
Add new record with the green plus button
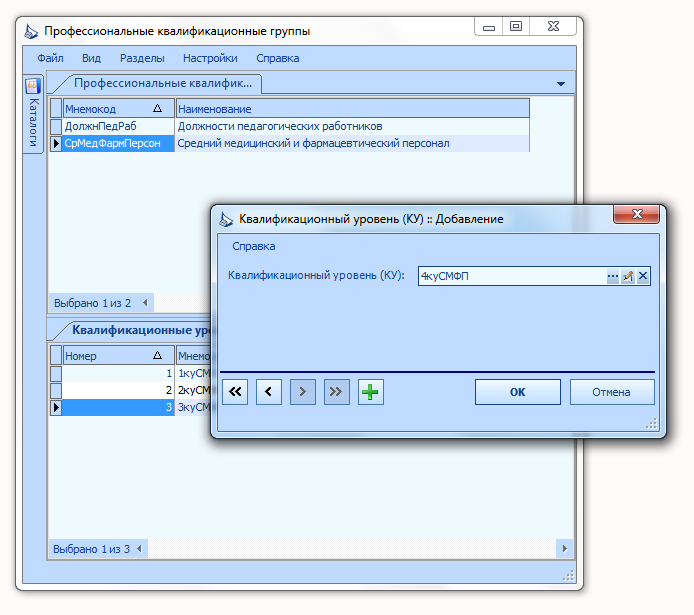tap(370, 392)
